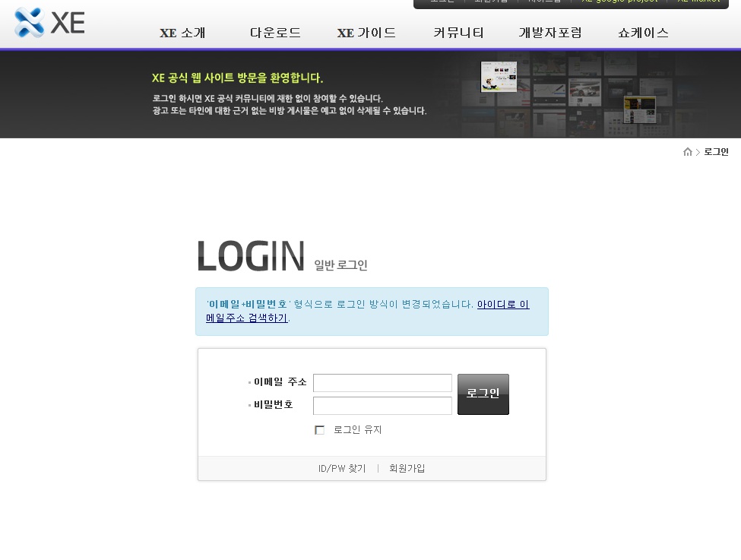Open the XE 가이드 menu

click(366, 33)
